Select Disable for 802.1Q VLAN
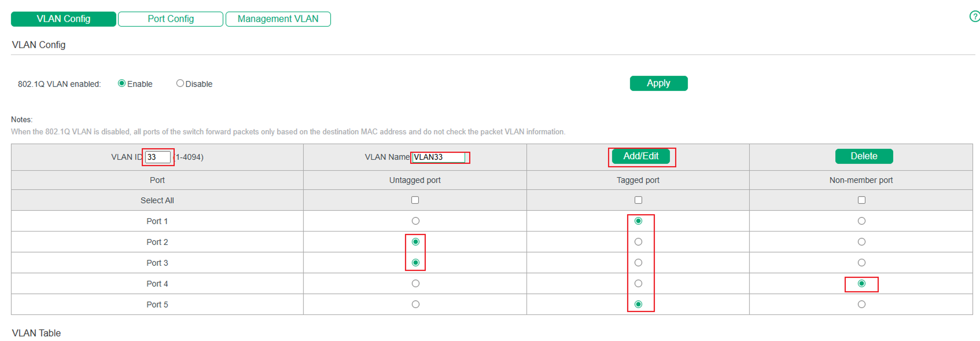Viewport: 980px width, 341px height. 180,83
